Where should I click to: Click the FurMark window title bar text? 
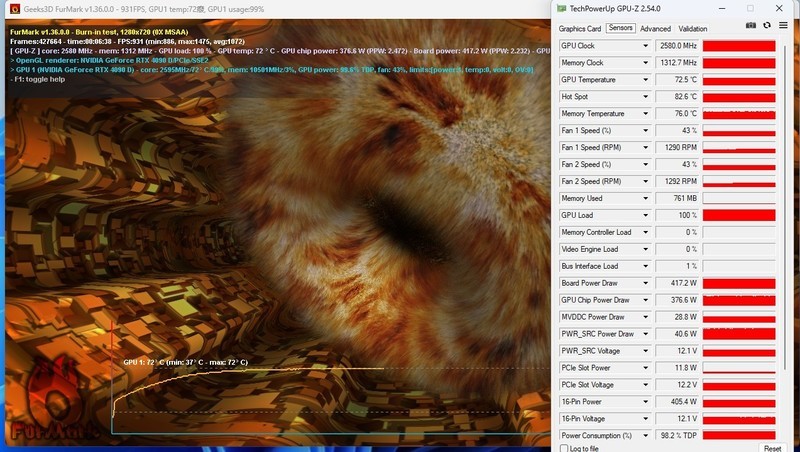point(144,9)
